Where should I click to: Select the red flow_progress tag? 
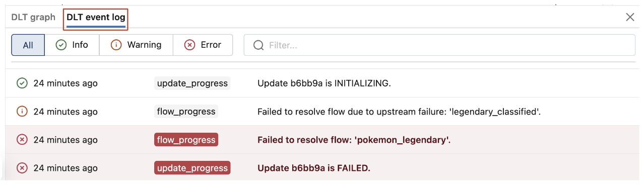pyautogui.click(x=186, y=139)
